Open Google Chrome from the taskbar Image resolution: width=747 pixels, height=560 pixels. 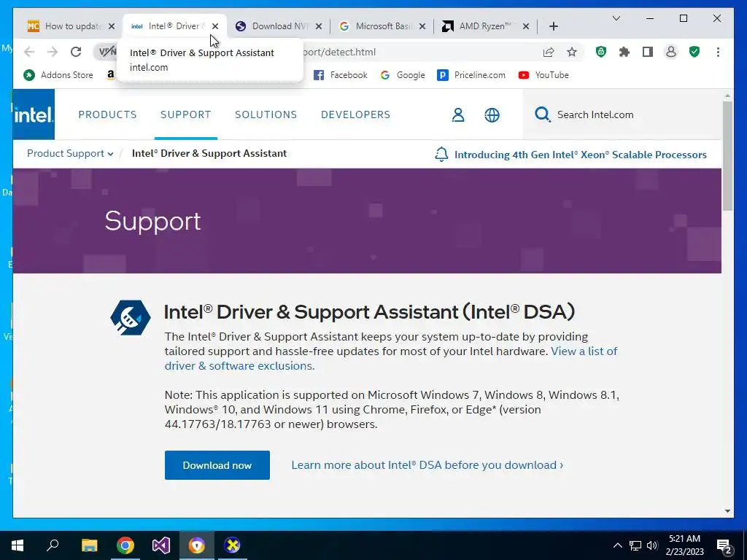click(x=125, y=545)
